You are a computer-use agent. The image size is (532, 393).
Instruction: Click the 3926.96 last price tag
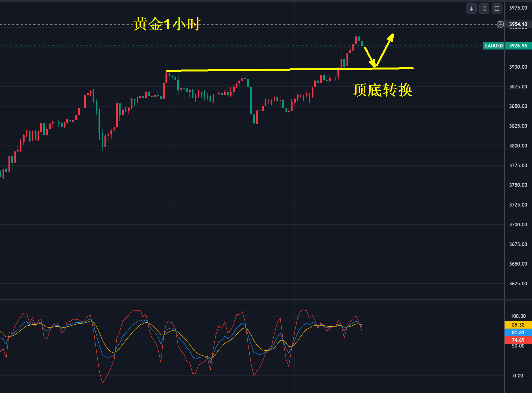point(518,46)
